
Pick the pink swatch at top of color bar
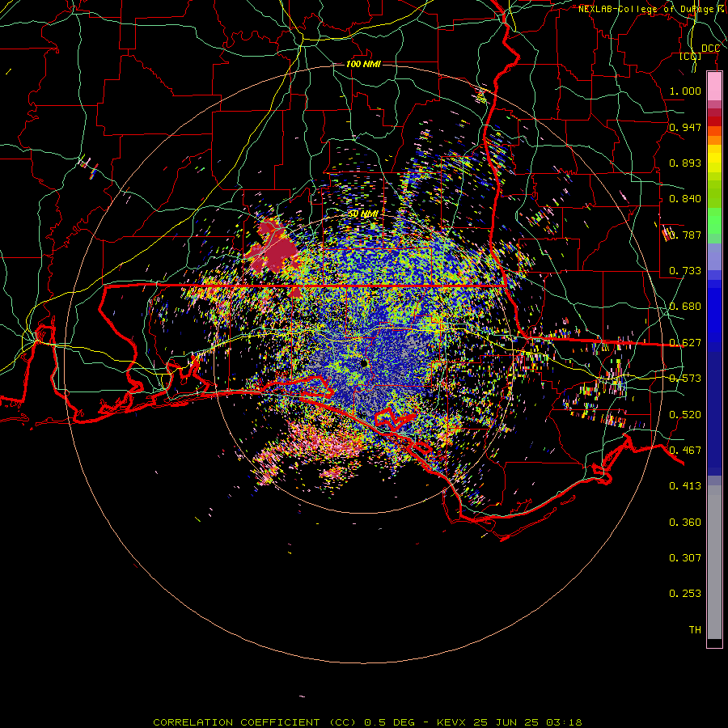click(x=714, y=86)
